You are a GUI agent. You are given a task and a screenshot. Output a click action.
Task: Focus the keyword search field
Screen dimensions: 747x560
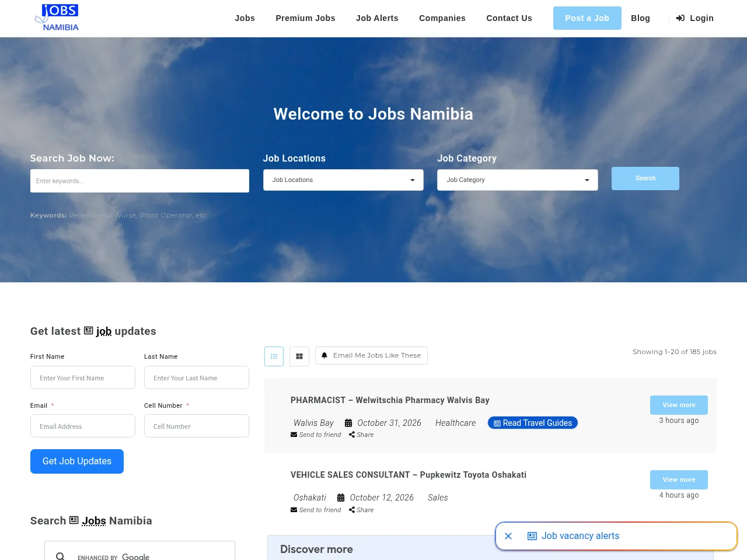tap(139, 181)
